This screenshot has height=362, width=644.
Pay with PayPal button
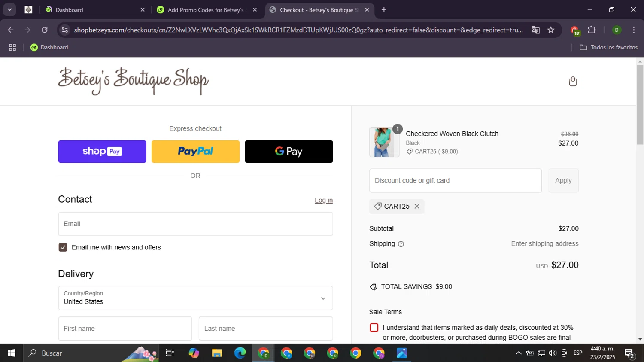(x=195, y=152)
